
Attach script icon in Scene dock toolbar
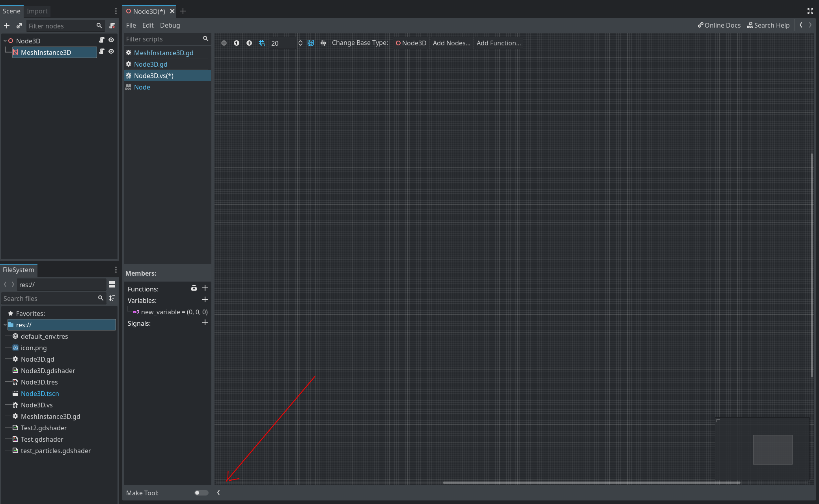click(112, 26)
